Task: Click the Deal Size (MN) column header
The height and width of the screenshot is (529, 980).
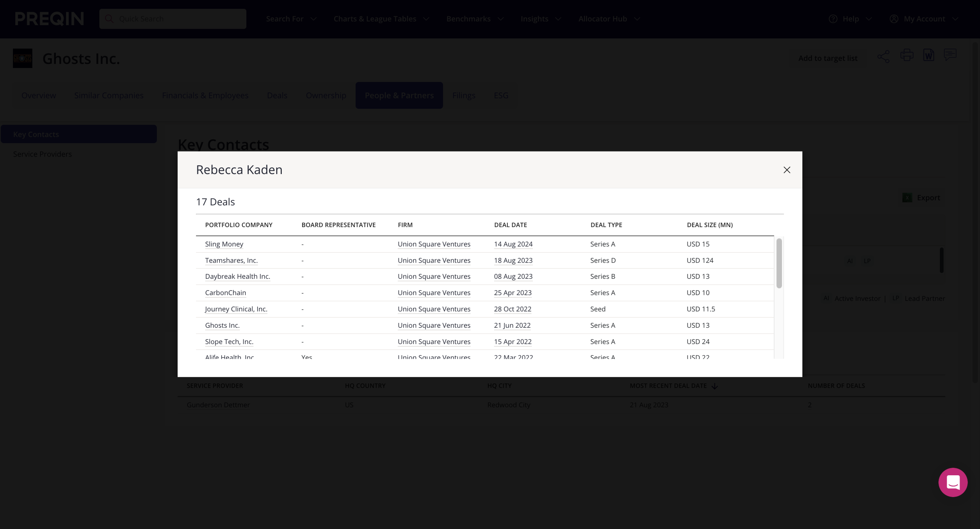Action: point(710,225)
